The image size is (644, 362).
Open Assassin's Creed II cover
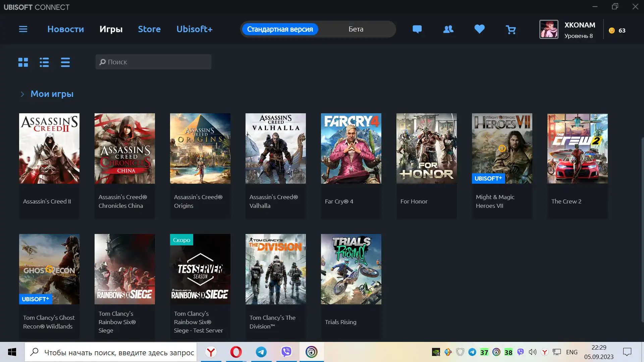(x=49, y=148)
